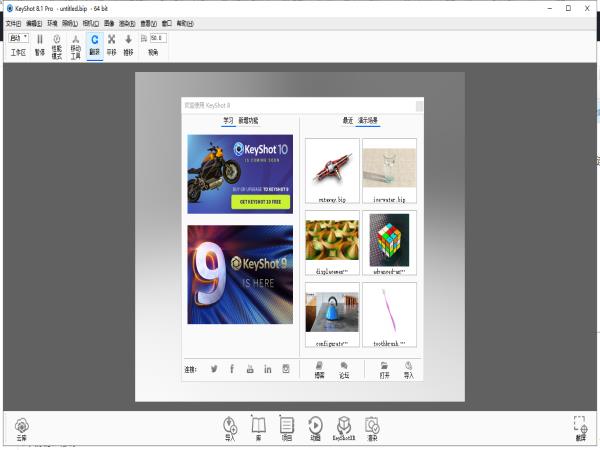Switch to the 新增功能 tab
The image size is (600, 450).
pyautogui.click(x=248, y=120)
